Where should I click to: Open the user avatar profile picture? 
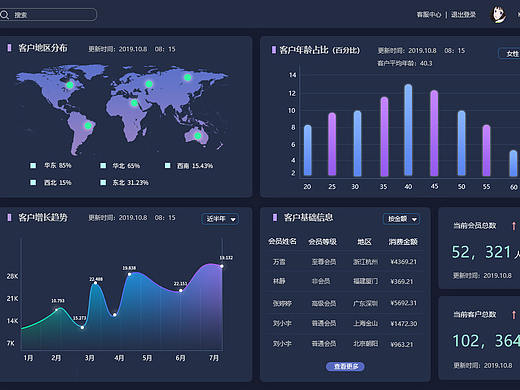point(499,15)
